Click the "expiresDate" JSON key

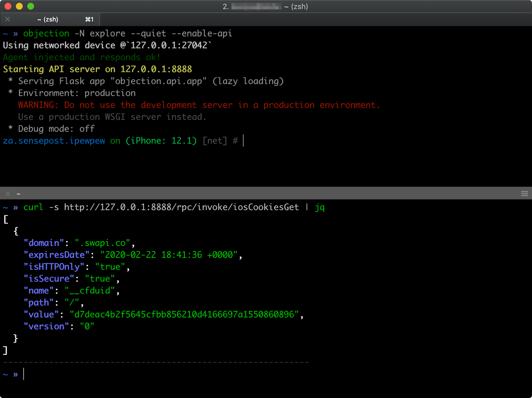point(57,255)
